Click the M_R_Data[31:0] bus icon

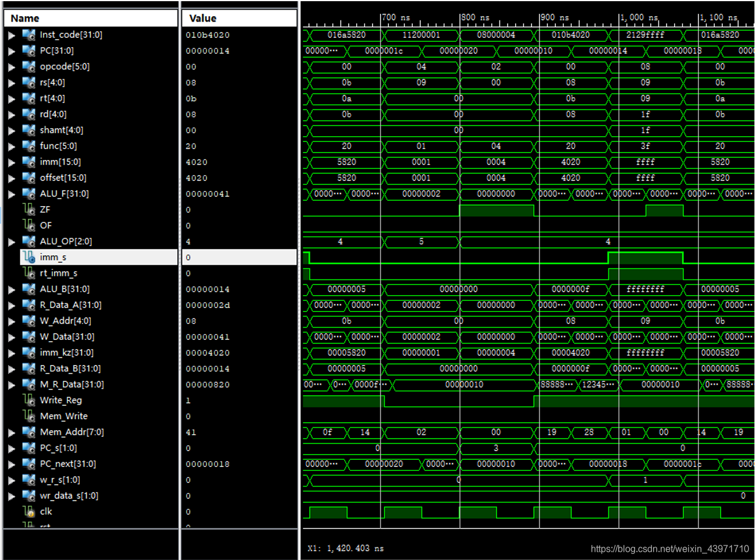(29, 384)
